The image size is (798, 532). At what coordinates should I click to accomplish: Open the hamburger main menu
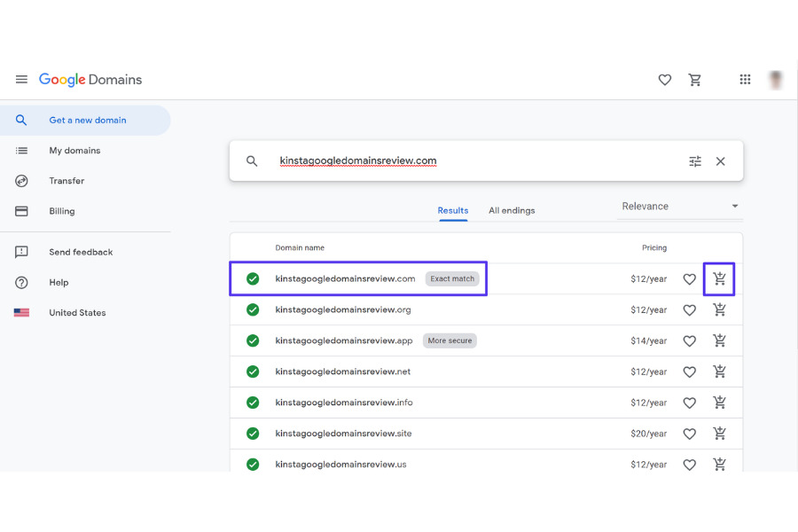click(x=21, y=80)
